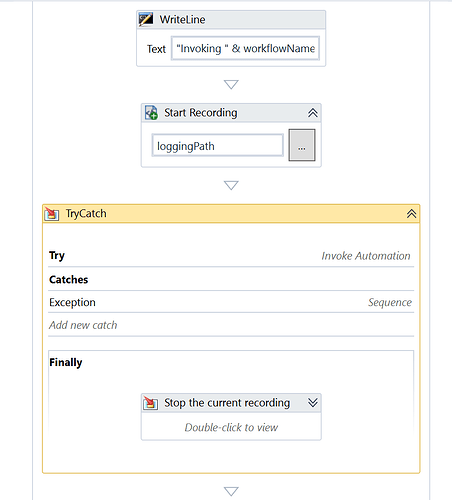The height and width of the screenshot is (500, 452).
Task: Expand the Stop the current recording activity
Action: 312,402
